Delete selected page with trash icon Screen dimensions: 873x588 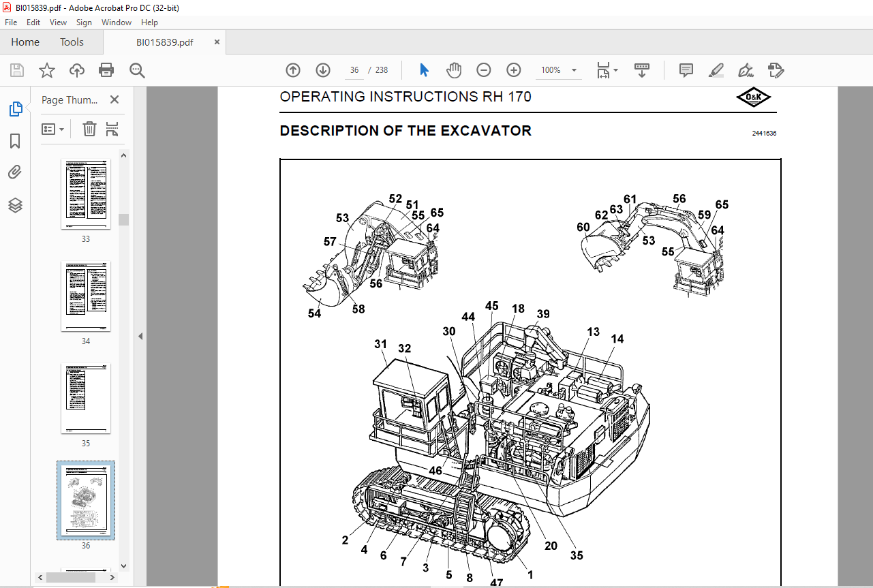[89, 129]
